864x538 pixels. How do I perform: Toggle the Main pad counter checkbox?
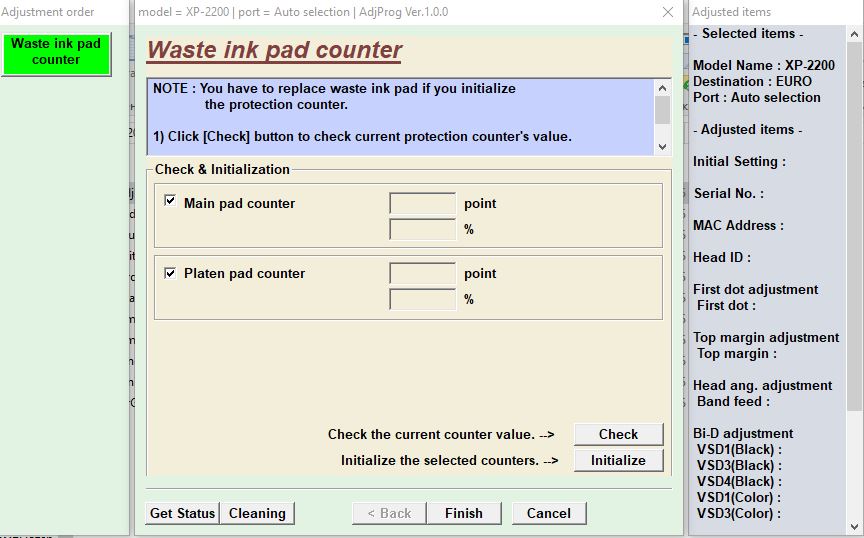tap(170, 202)
